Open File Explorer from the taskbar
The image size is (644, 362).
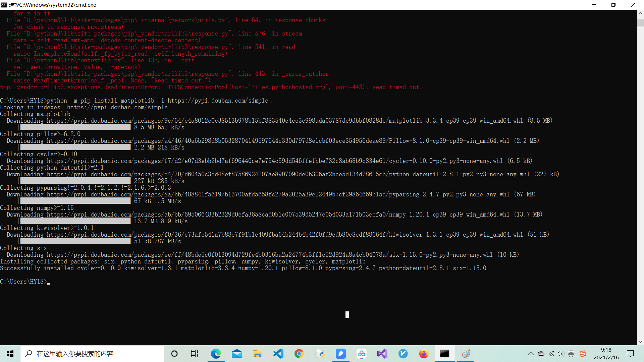pos(257,354)
